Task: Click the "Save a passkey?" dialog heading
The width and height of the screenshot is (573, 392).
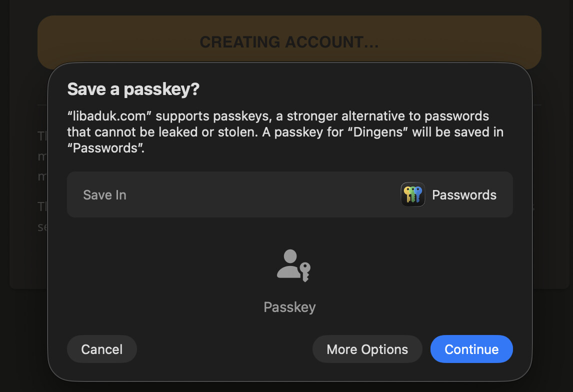Action: [x=133, y=89]
